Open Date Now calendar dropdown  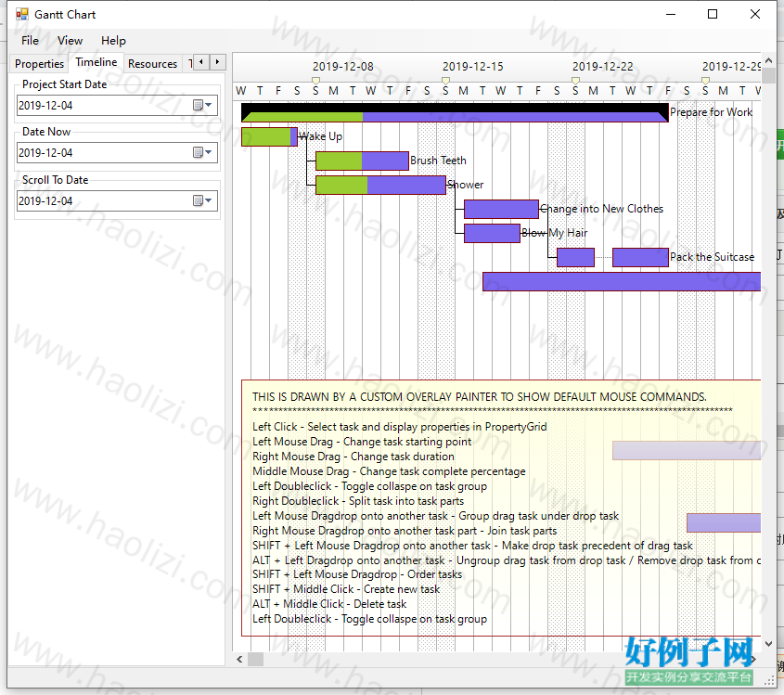[202, 152]
